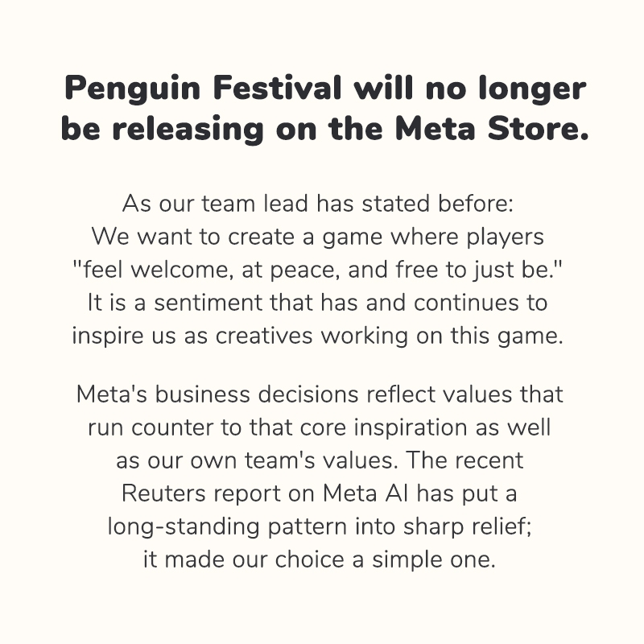Click the words "Reuters report"
This screenshot has width=644, height=644.
[206, 493]
